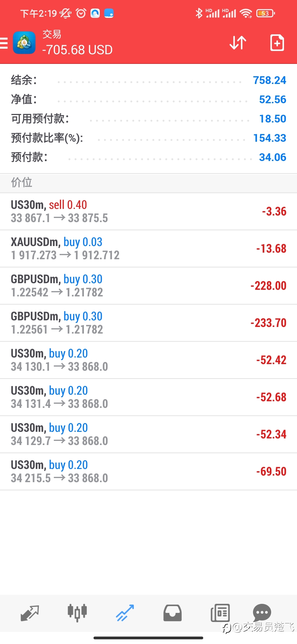Open GBPUSDm position opened at 1.22542
This screenshot has width=297, height=644.
click(x=148, y=286)
